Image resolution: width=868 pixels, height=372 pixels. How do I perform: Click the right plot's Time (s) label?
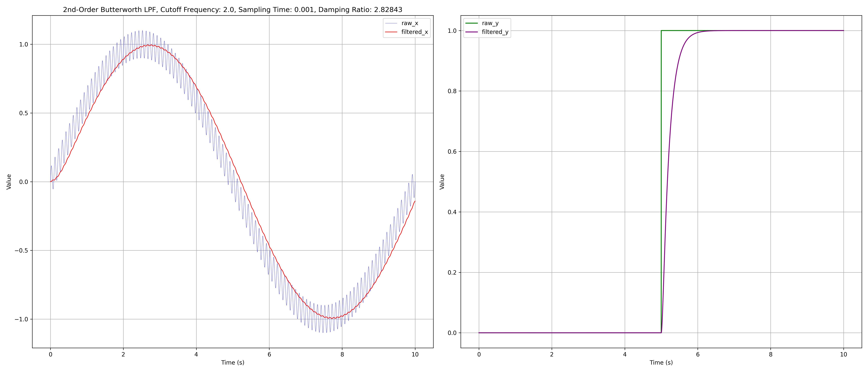tap(661, 363)
